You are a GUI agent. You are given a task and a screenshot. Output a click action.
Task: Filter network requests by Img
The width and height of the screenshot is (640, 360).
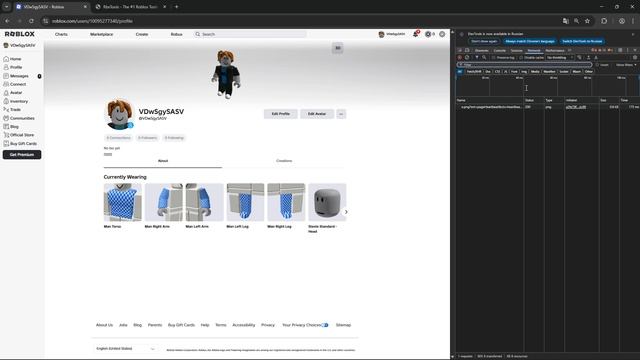pyautogui.click(x=524, y=71)
